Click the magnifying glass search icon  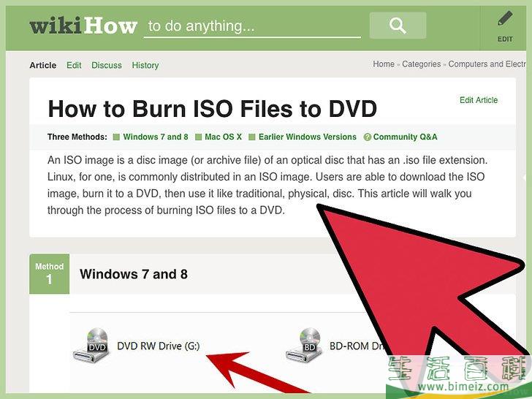398,26
